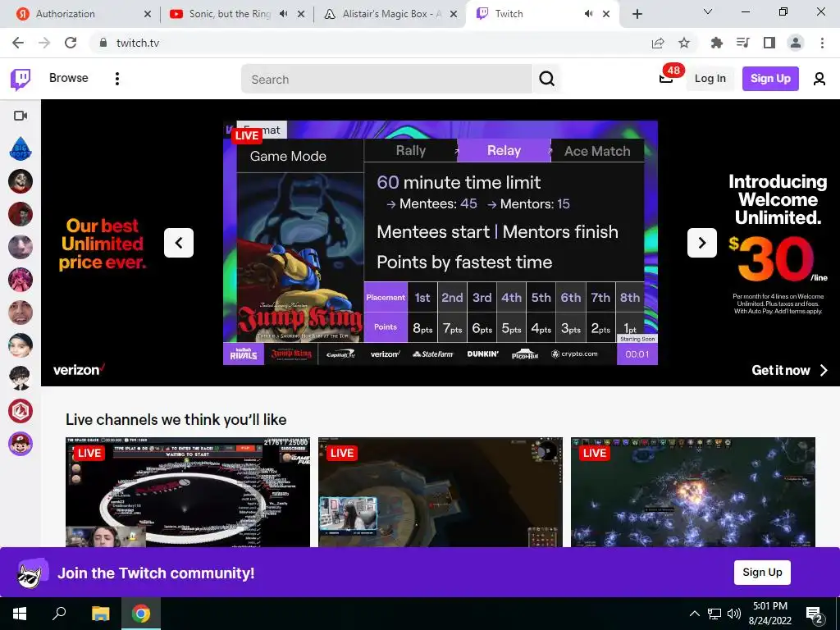Open the volume tray icon
840x630 pixels.
734,614
